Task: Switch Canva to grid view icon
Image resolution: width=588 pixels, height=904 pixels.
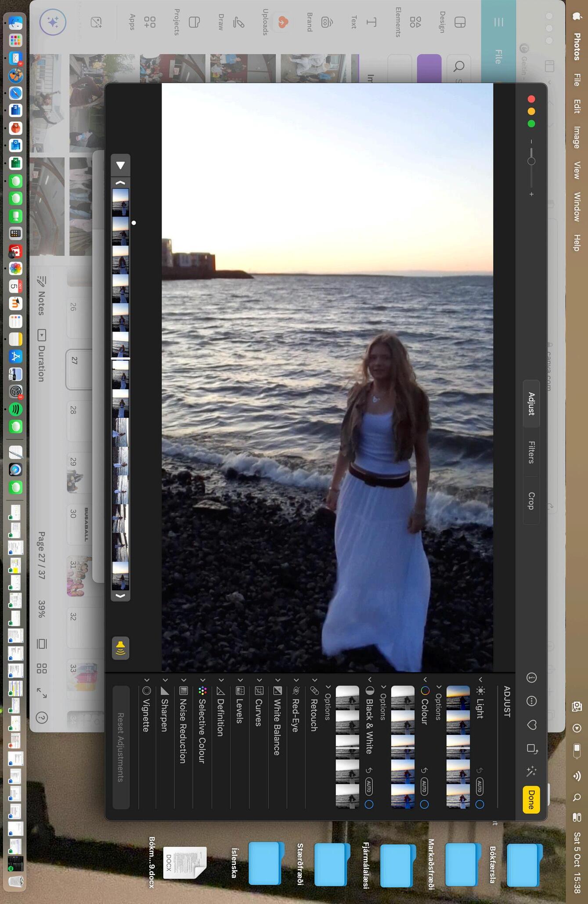Action: [x=42, y=669]
